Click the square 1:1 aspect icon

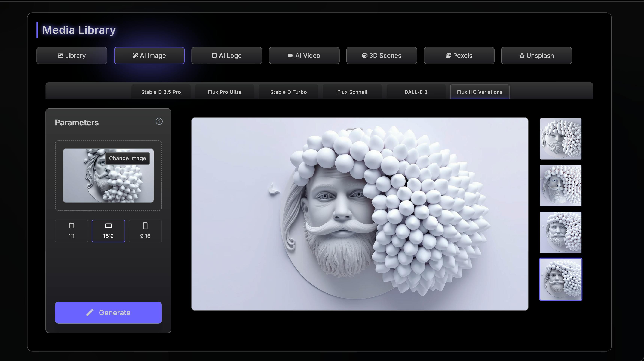[x=72, y=226]
